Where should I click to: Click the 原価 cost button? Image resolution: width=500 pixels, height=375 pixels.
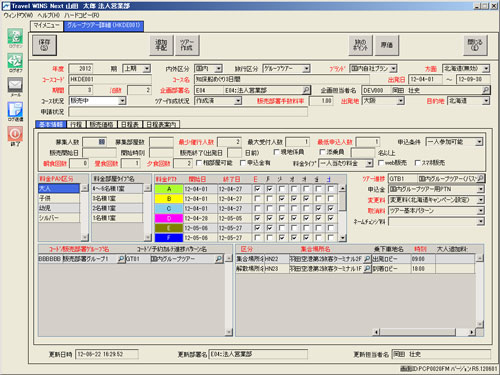387,45
